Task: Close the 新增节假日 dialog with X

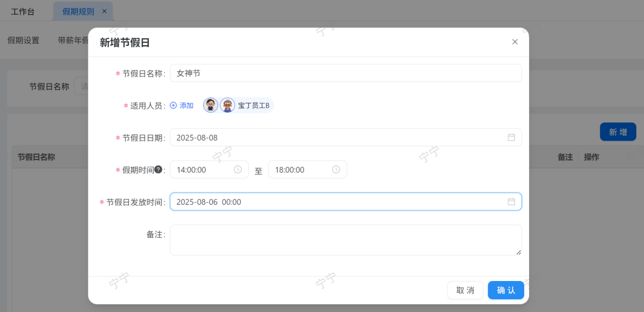Action: point(514,42)
